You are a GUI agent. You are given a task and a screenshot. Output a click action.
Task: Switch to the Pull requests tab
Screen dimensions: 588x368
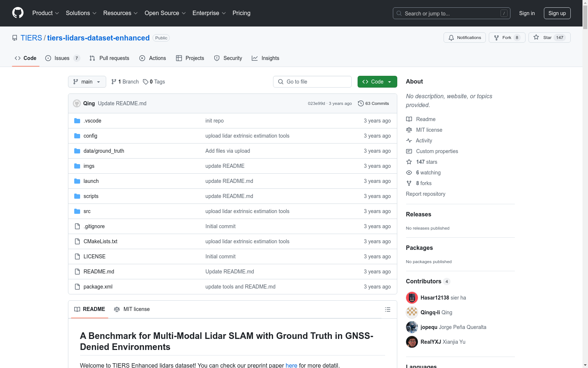tap(110, 58)
